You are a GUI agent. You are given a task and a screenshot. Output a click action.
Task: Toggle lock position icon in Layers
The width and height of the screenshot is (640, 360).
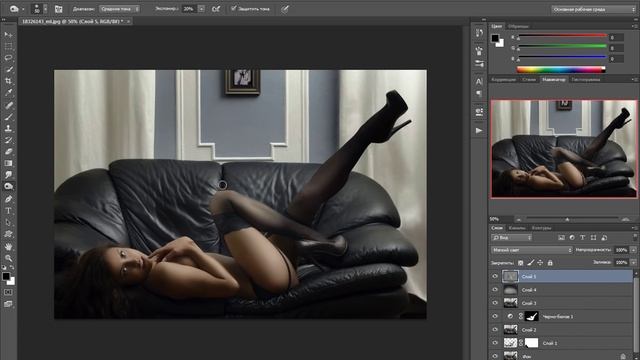pos(540,263)
